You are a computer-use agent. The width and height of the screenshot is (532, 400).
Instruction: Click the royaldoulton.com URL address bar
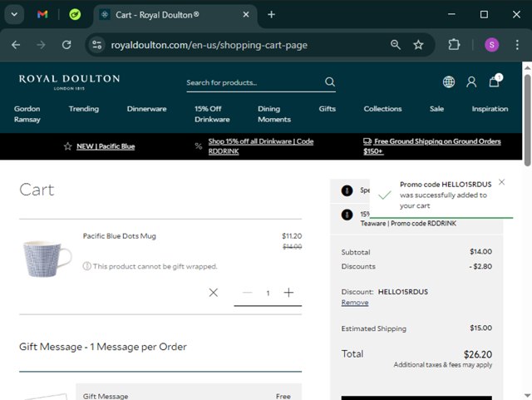(x=209, y=45)
